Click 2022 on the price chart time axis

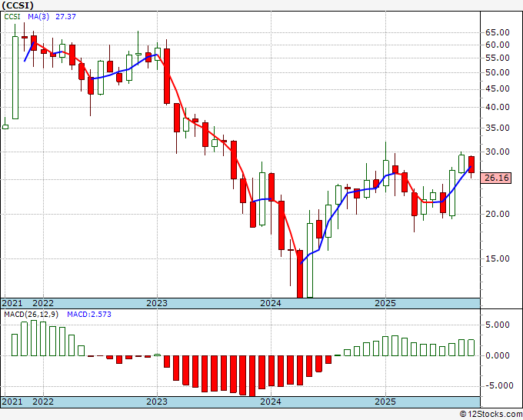point(43,303)
